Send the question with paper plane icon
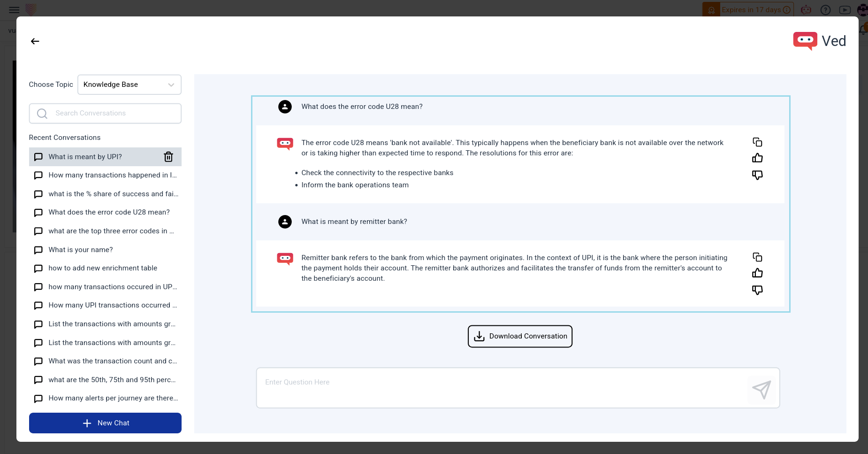 coord(761,389)
